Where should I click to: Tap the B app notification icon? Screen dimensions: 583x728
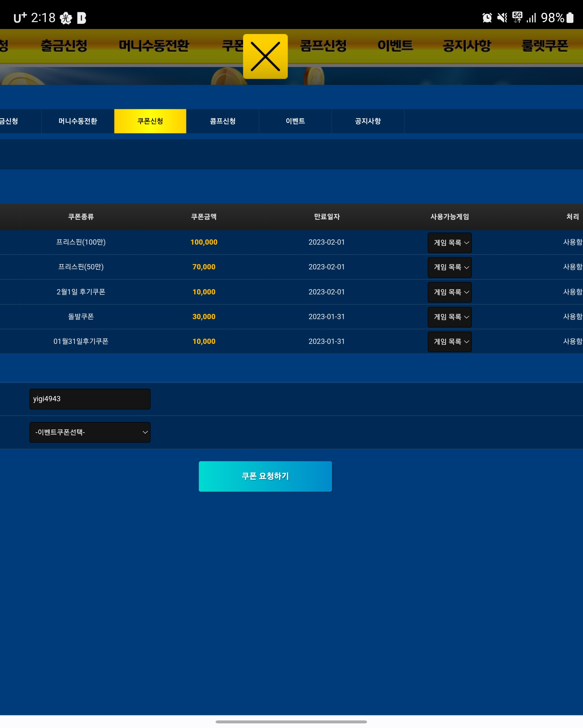[81, 18]
